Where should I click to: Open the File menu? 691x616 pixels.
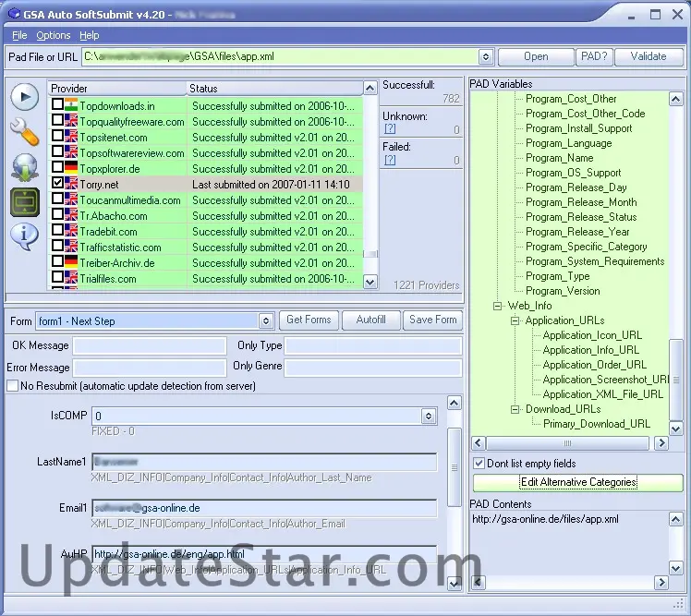19,35
